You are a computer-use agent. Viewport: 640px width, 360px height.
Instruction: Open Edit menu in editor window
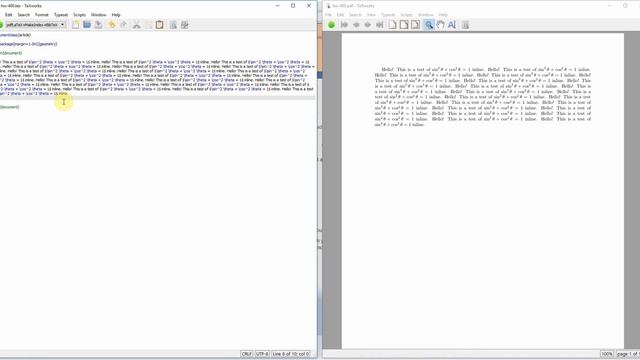tap(8, 15)
